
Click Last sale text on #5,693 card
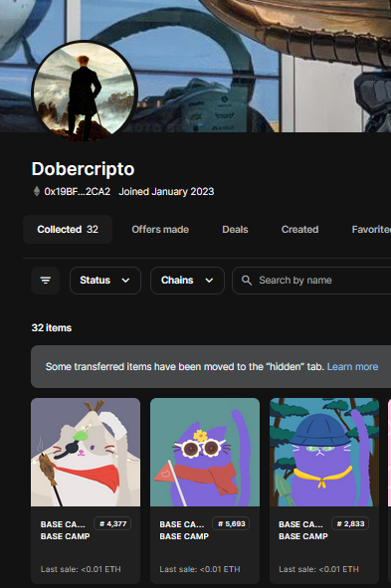(x=200, y=569)
